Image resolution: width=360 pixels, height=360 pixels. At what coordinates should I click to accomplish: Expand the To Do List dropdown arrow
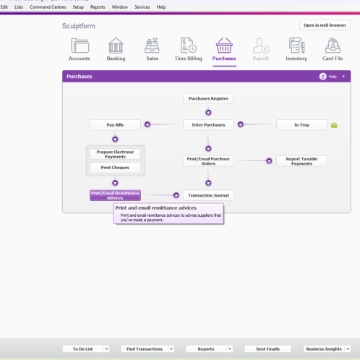click(106, 349)
